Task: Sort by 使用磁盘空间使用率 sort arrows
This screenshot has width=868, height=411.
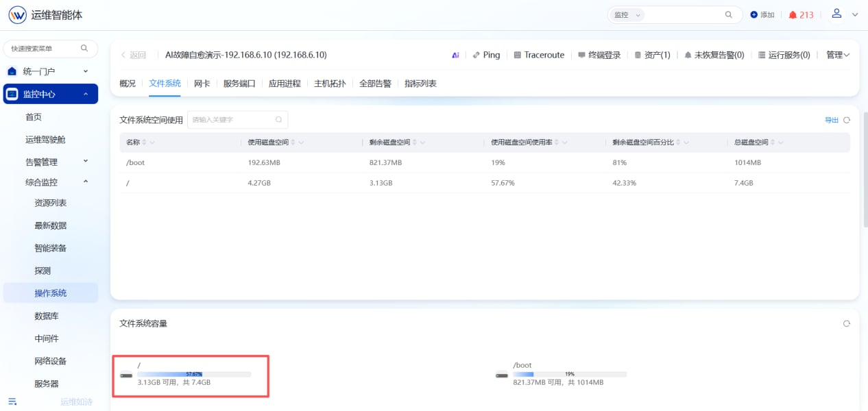Action: click(557, 142)
